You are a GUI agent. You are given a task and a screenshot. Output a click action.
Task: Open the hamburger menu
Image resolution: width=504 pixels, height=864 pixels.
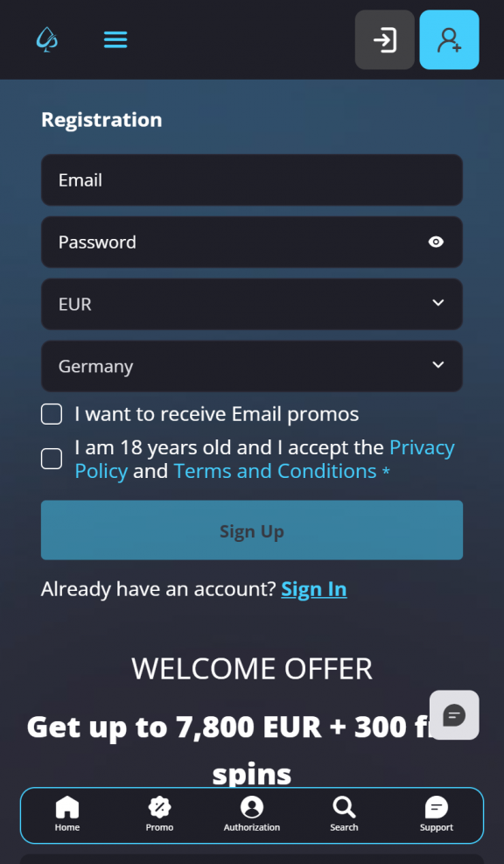click(115, 39)
